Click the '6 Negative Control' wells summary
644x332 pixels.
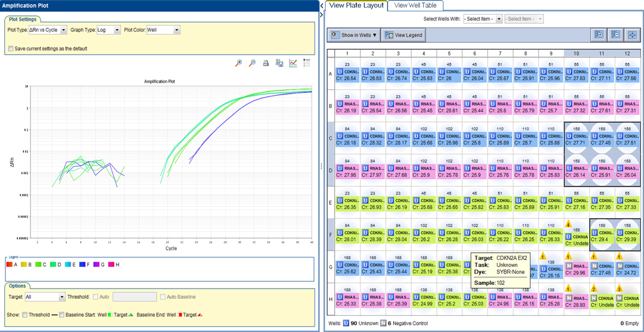tap(403, 323)
